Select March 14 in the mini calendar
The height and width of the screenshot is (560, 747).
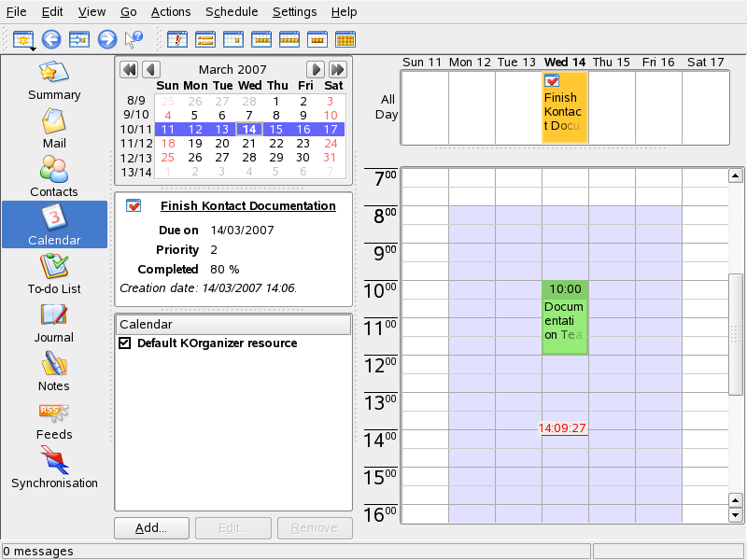(249, 129)
